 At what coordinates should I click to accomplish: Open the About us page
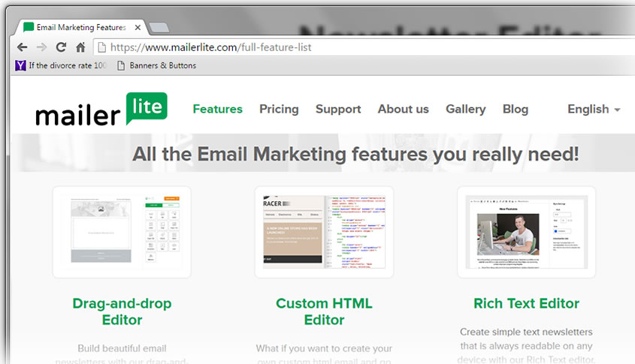tap(404, 110)
